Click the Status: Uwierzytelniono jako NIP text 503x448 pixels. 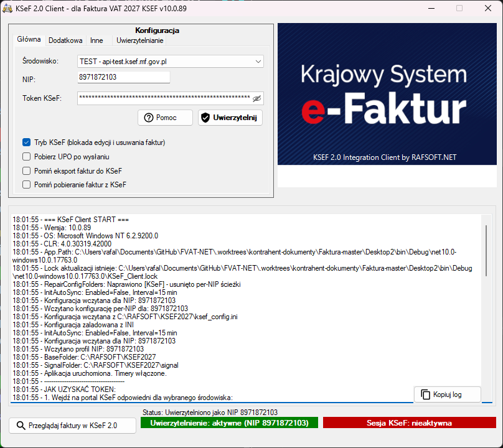point(210,412)
